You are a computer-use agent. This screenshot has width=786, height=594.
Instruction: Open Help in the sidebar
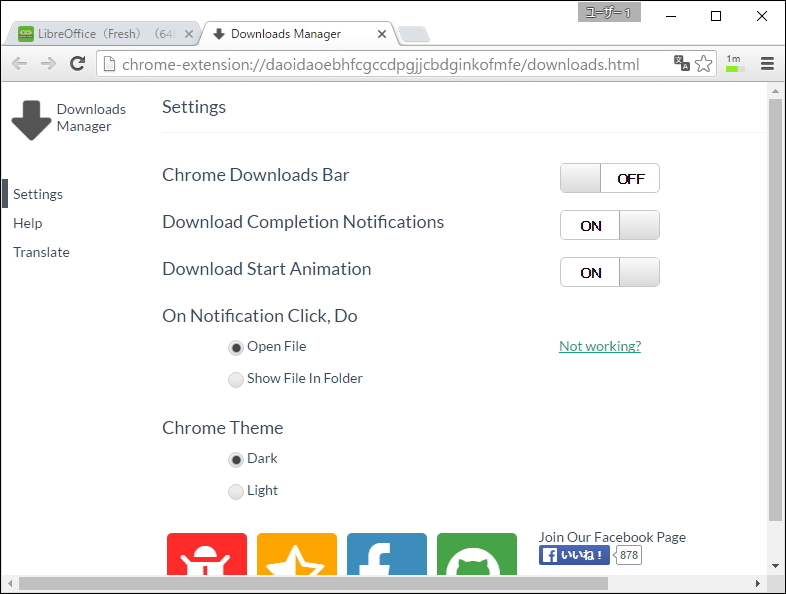(28, 223)
